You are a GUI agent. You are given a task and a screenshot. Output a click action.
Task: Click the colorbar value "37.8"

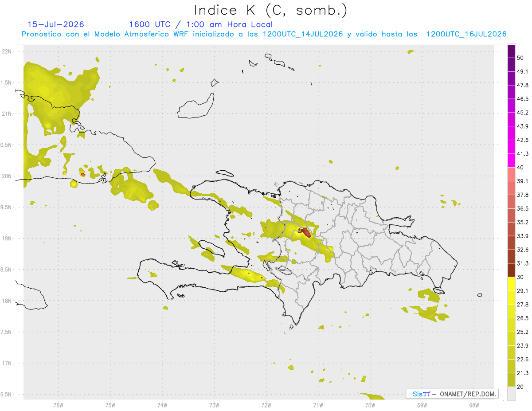(x=523, y=195)
